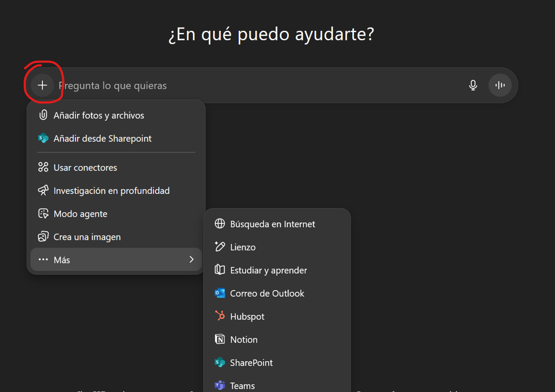Choose Estudiar y aprender option
Screen dimensions: 555x392
(x=268, y=270)
